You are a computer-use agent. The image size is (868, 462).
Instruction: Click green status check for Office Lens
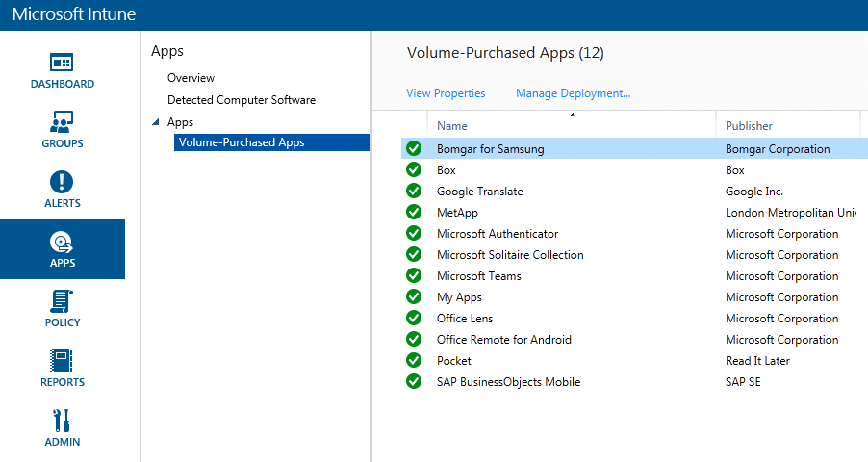(414, 318)
